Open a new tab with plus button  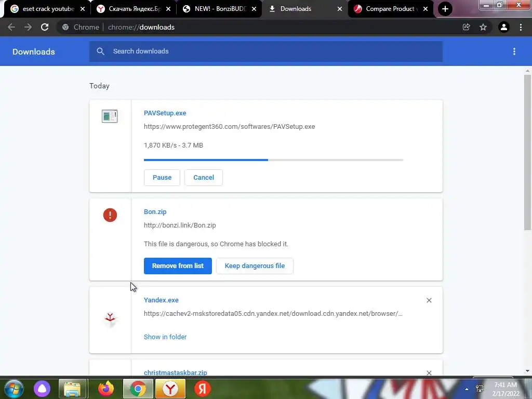pos(445,9)
